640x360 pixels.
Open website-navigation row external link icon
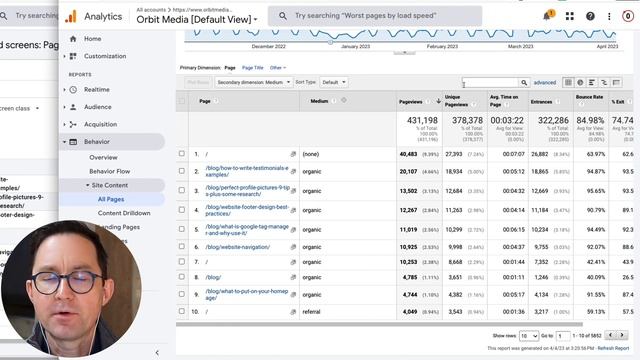tap(293, 247)
